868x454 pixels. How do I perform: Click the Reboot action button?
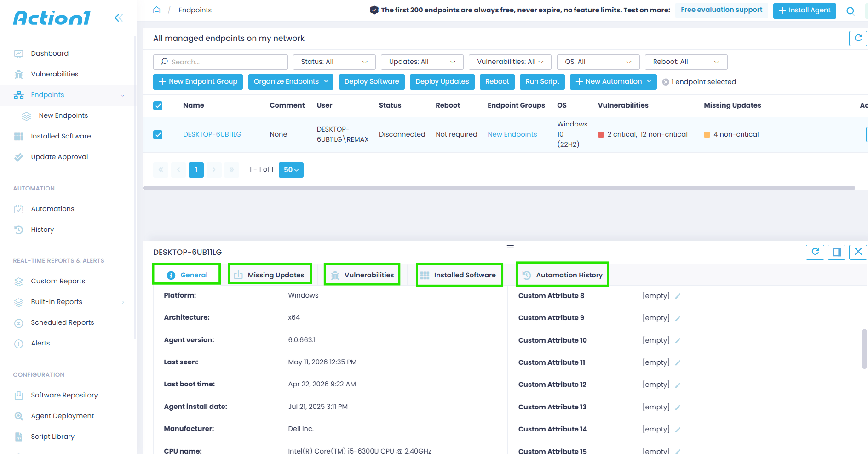point(497,82)
